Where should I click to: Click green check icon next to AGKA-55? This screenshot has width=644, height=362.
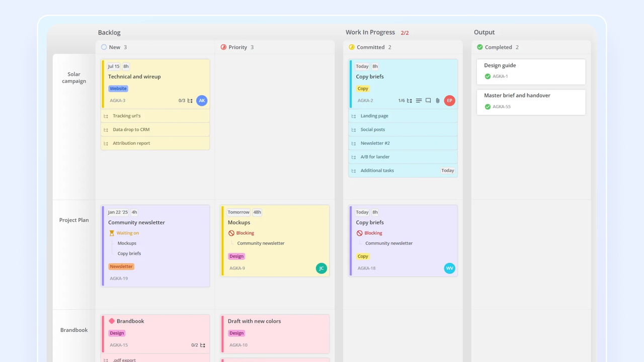click(x=488, y=107)
